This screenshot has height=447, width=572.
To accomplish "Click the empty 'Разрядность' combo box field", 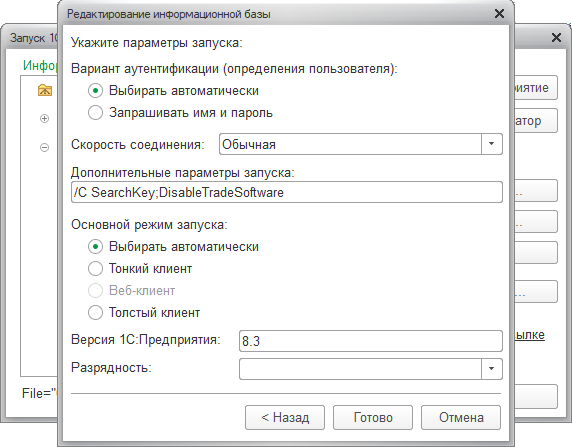I will (x=360, y=369).
